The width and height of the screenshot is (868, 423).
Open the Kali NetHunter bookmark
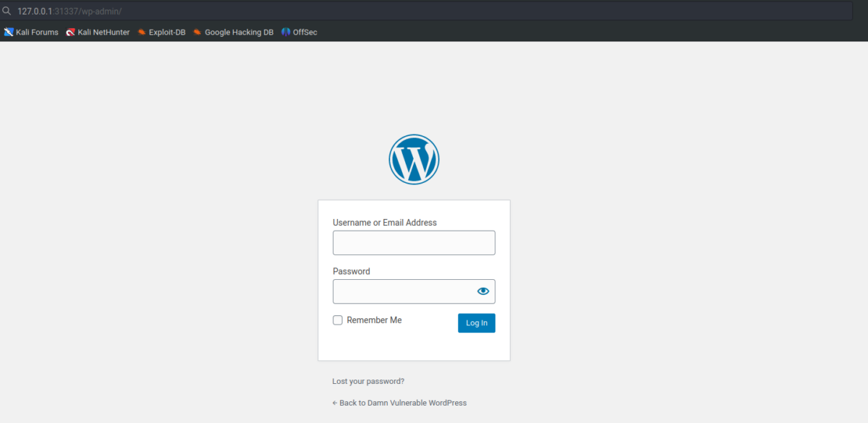pyautogui.click(x=98, y=32)
